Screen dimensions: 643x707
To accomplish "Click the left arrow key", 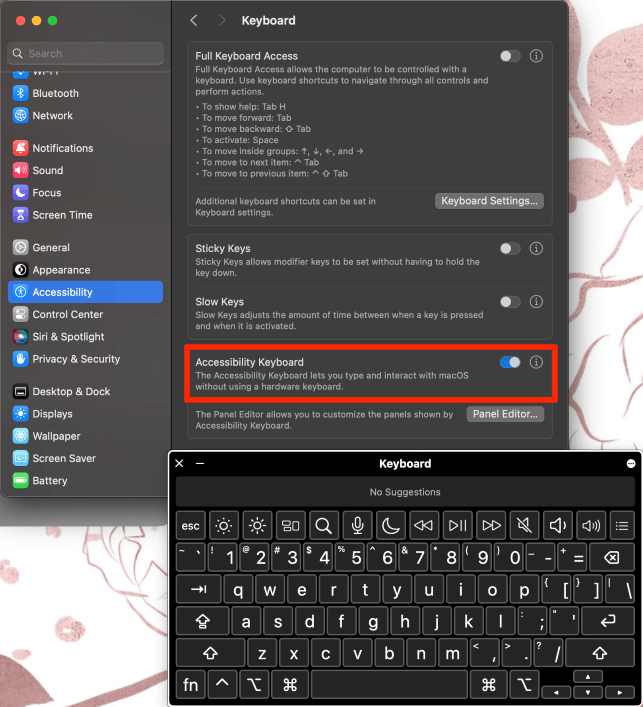I will point(556,692).
